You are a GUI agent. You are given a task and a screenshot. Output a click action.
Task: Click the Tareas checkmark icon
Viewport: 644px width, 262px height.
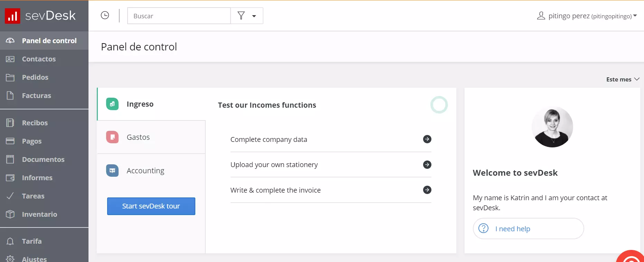[10, 196]
